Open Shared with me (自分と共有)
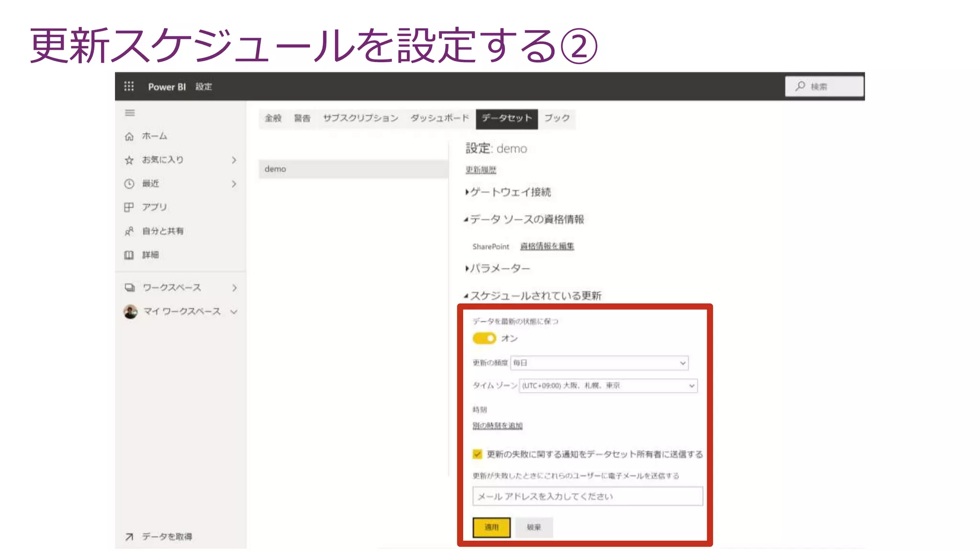This screenshot has width=980, height=551. click(x=163, y=231)
